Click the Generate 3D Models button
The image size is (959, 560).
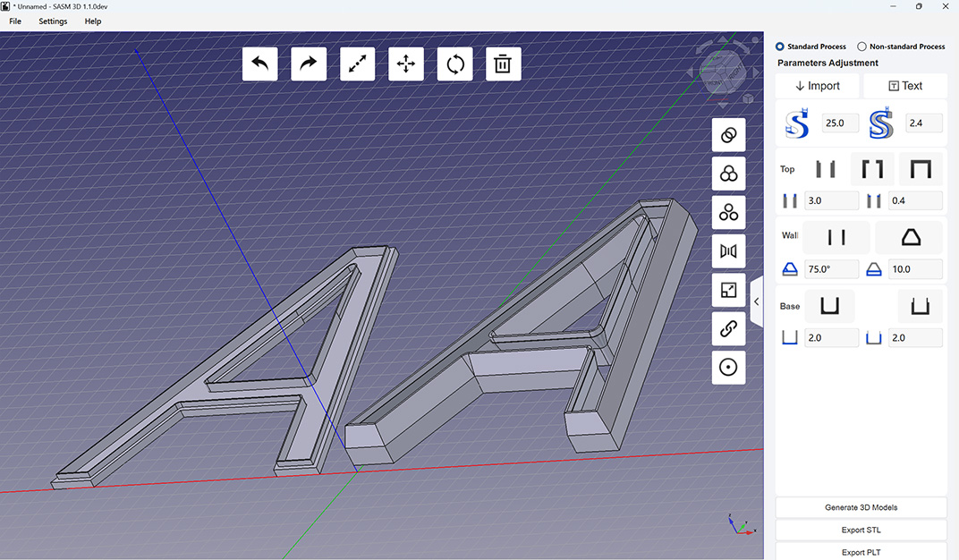[x=861, y=507]
